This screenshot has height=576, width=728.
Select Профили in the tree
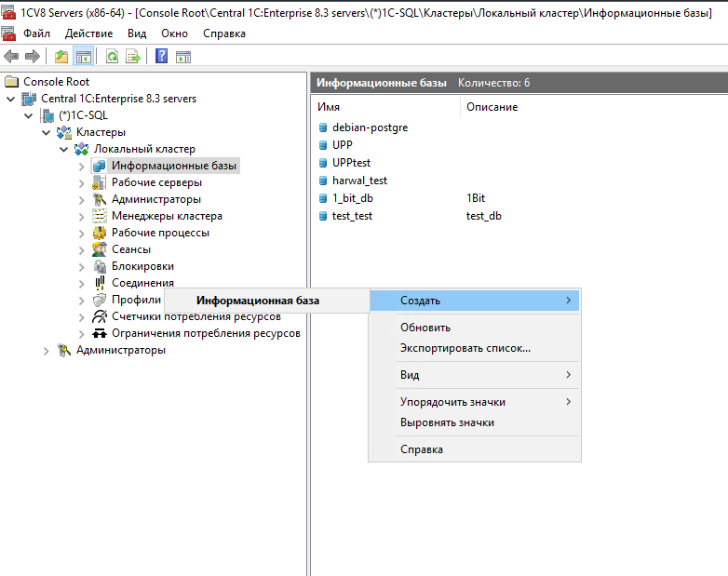(x=136, y=300)
